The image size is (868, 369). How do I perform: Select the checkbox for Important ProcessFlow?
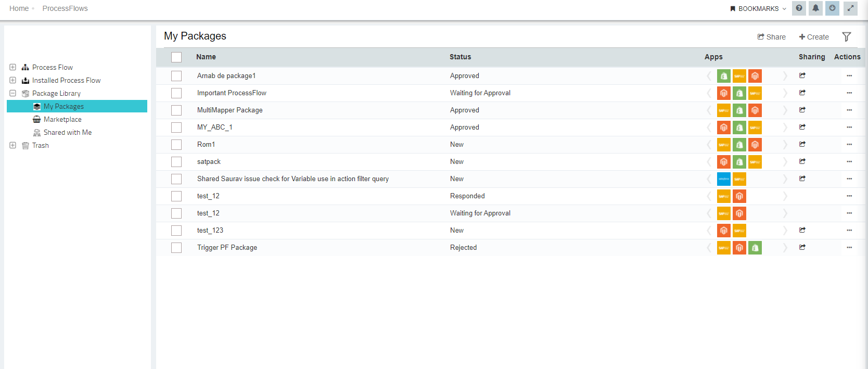pyautogui.click(x=176, y=93)
